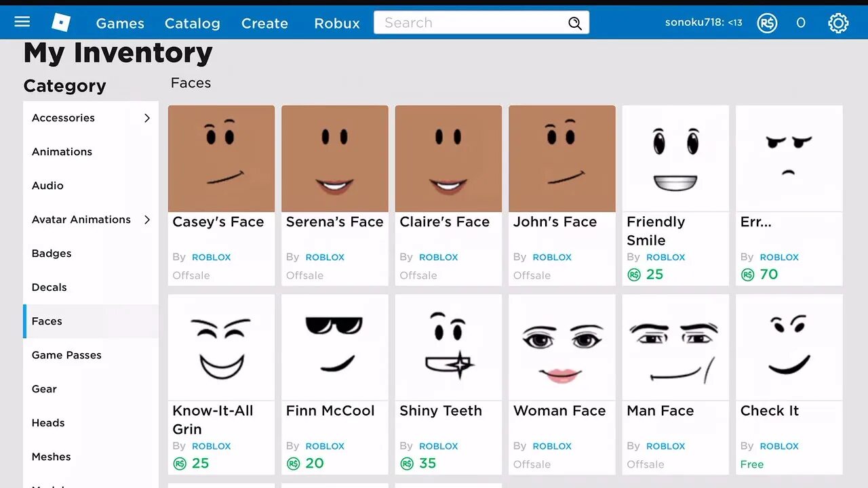This screenshot has width=868, height=488.
Task: Click ROBLOX creator link under Shiny Teeth
Action: coord(439,447)
